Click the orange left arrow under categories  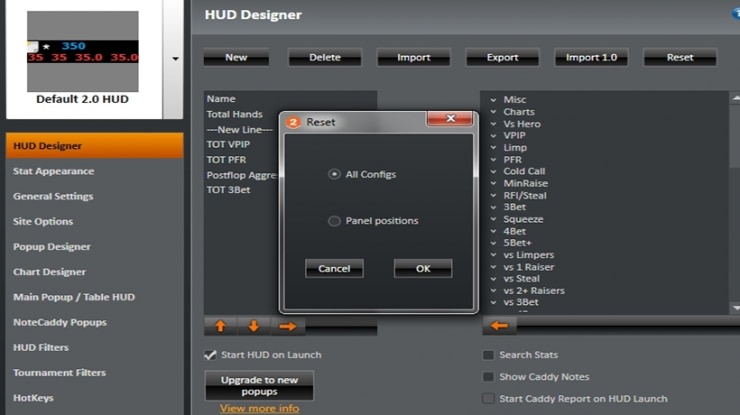[499, 325]
